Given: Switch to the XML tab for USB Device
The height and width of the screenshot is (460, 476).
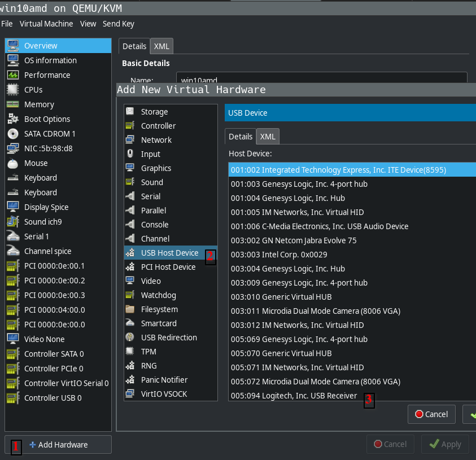Looking at the screenshot, I should (x=267, y=136).
